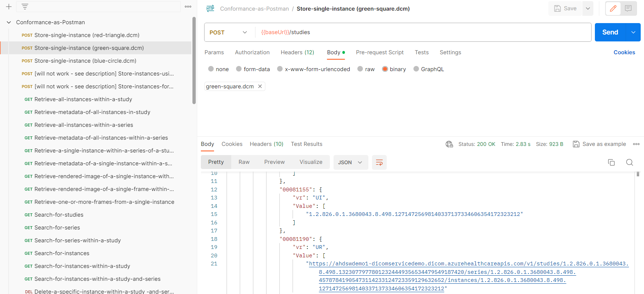Click the response pane vertical scrollbar
644x294 pixels.
point(638,174)
